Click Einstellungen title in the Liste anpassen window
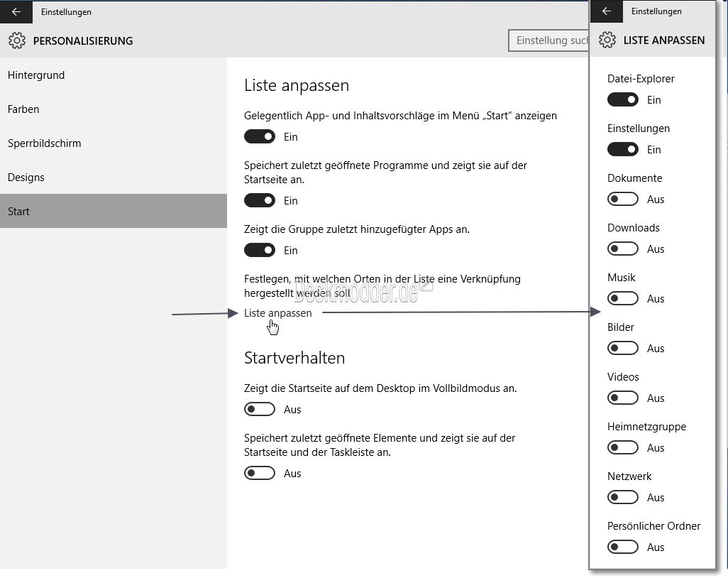This screenshot has width=728, height=578. [656, 11]
